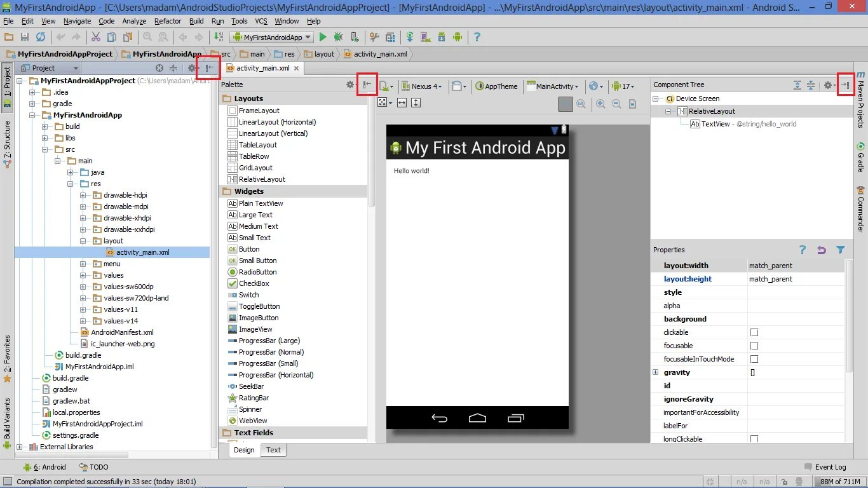Open the Nexus 4 device dropdown

(x=422, y=86)
